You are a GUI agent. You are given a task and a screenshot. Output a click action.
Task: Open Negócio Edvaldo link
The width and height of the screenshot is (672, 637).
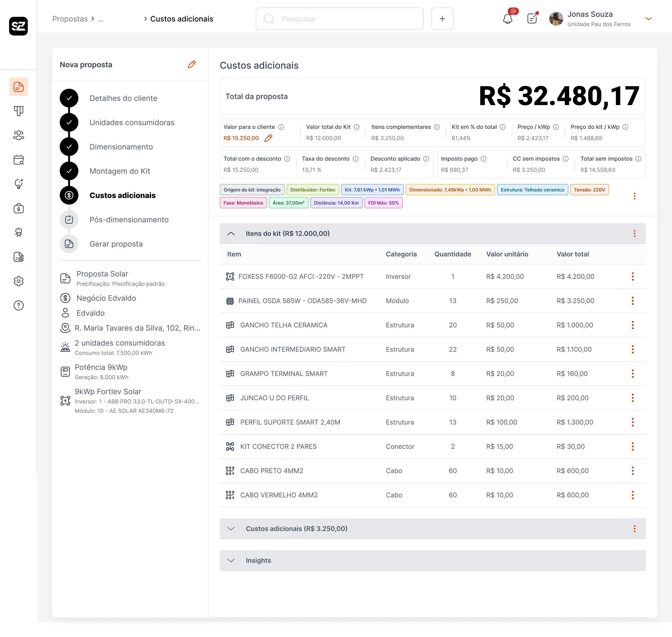[106, 298]
